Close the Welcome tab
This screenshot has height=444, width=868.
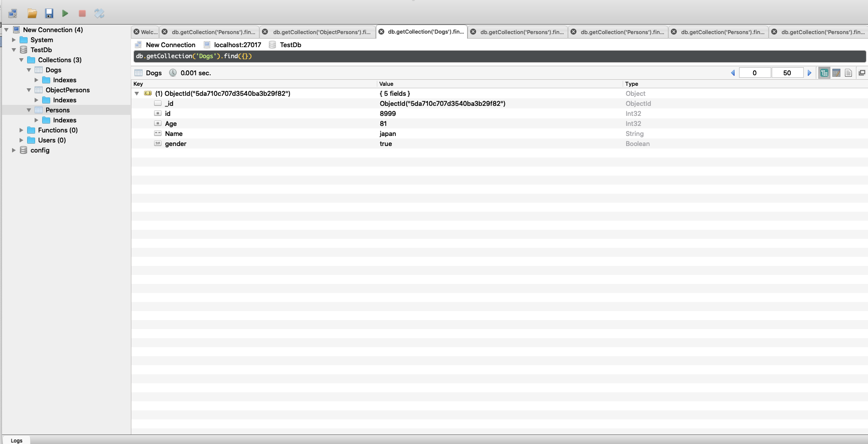pos(136,32)
